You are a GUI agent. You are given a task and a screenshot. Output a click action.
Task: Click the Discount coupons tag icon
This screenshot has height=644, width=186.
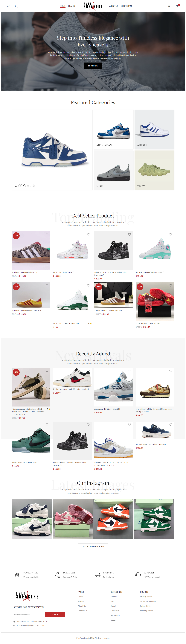57,575
